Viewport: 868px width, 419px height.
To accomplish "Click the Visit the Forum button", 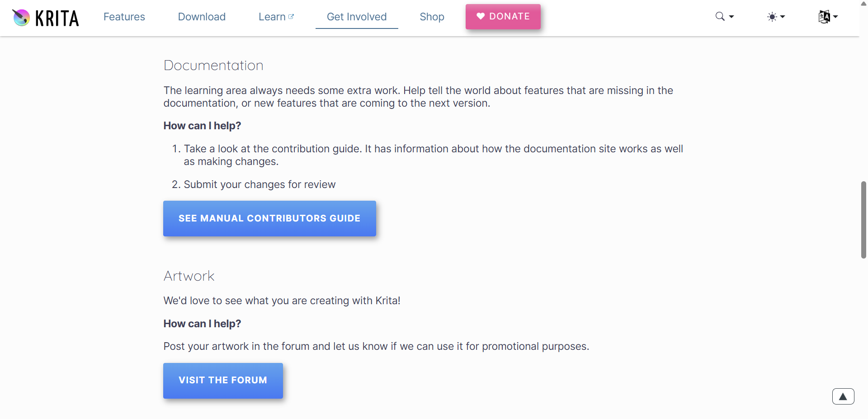I will (x=223, y=380).
